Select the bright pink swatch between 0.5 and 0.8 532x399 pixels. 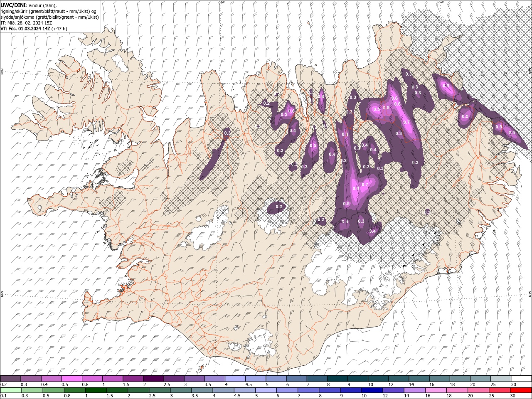coord(72,379)
